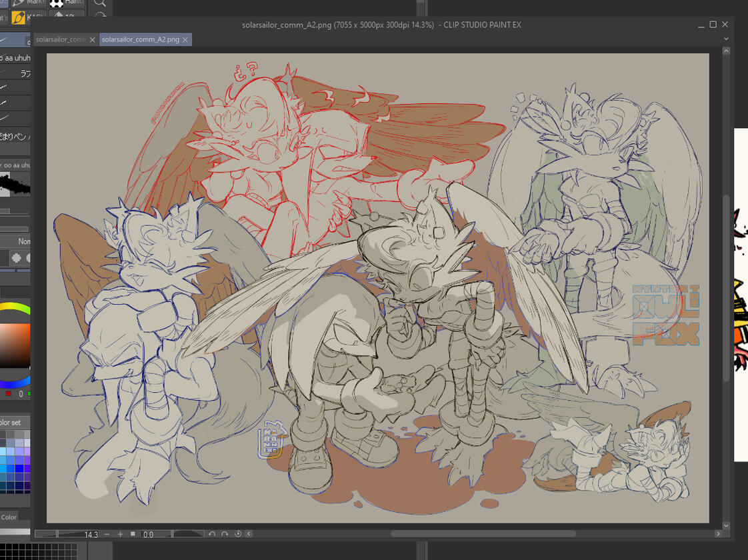This screenshot has height=560, width=748.
Task: Click the Undo arrow in the bottom bar
Action: [x=212, y=534]
